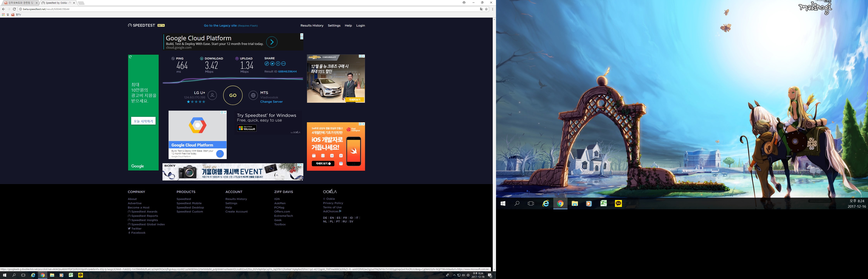
Task: Open Help in the top navigation
Action: (x=348, y=26)
